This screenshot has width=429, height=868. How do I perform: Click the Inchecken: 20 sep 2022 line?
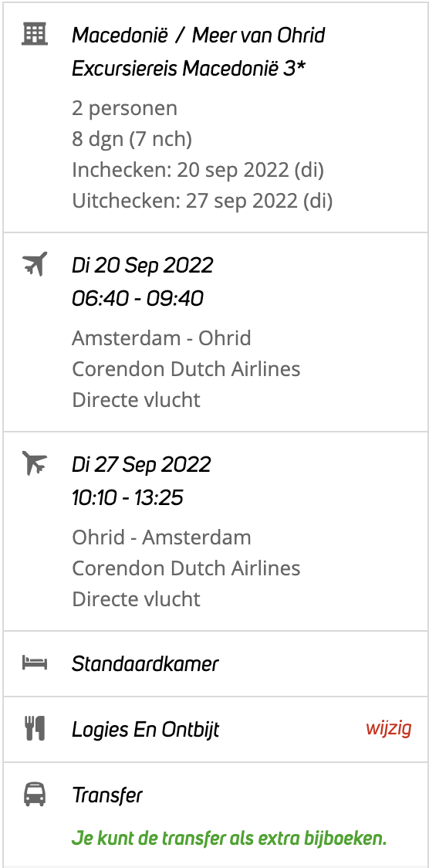(x=198, y=170)
